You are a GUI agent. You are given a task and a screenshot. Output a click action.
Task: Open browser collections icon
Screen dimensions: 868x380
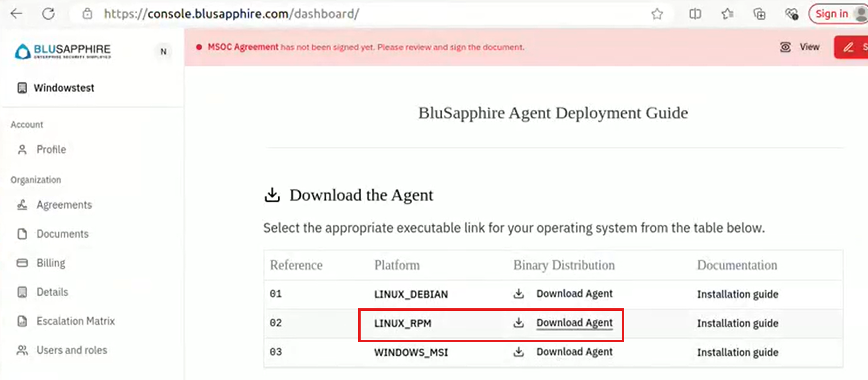point(760,14)
